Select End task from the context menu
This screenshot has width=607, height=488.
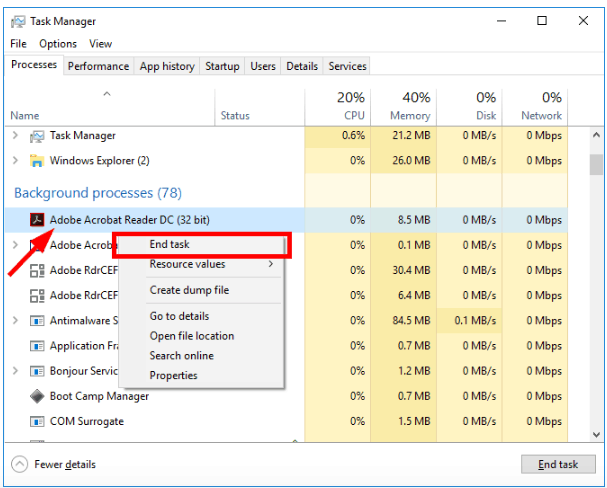pyautogui.click(x=170, y=245)
